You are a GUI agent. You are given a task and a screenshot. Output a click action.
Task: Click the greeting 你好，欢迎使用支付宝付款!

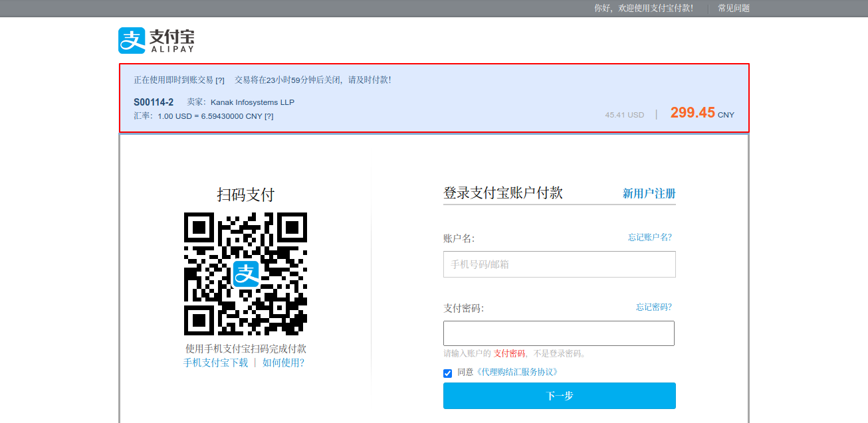point(643,8)
